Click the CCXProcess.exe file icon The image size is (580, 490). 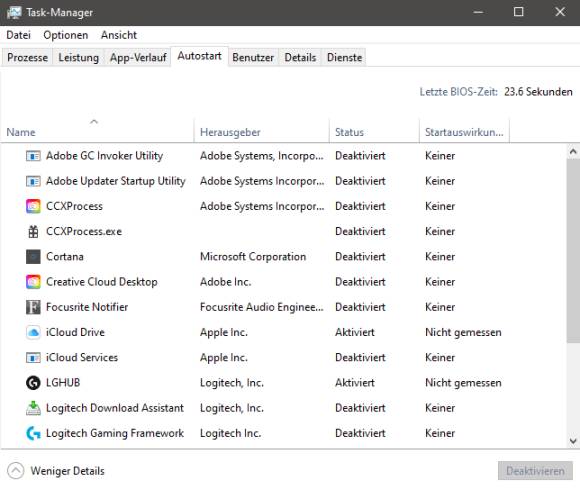tap(33, 231)
